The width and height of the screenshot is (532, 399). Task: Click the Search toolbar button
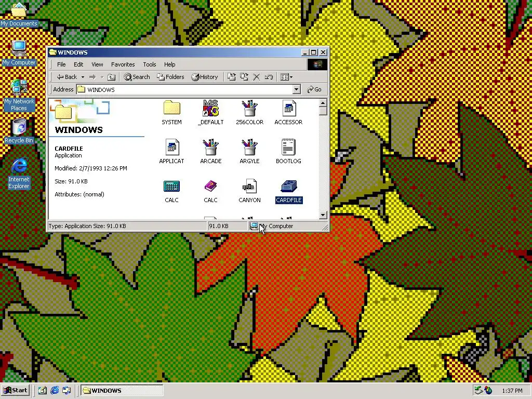point(137,77)
